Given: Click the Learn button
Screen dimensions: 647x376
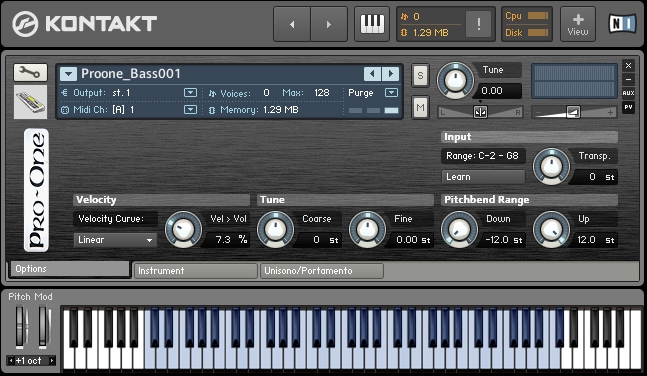Looking at the screenshot, I should point(483,177).
